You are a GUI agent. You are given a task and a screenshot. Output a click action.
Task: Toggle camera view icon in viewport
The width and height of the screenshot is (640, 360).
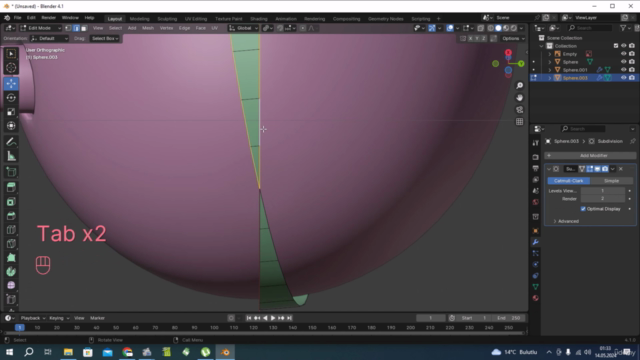pos(519,110)
